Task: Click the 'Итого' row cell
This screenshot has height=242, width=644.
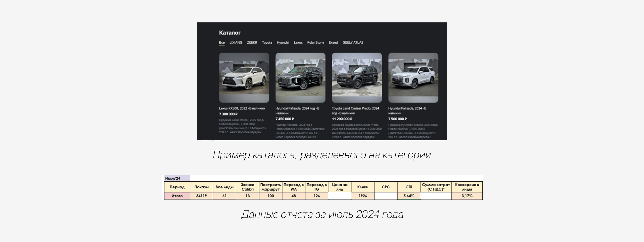Action: [x=177, y=196]
